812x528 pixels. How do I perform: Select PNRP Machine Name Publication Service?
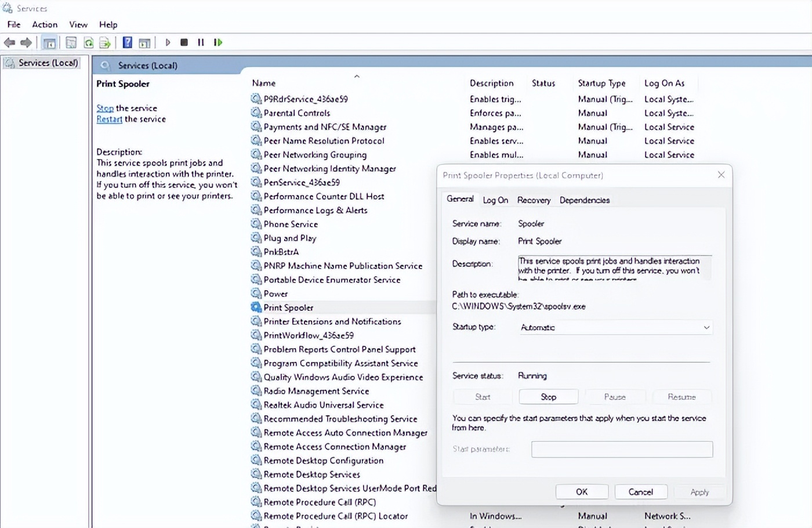[x=343, y=266]
